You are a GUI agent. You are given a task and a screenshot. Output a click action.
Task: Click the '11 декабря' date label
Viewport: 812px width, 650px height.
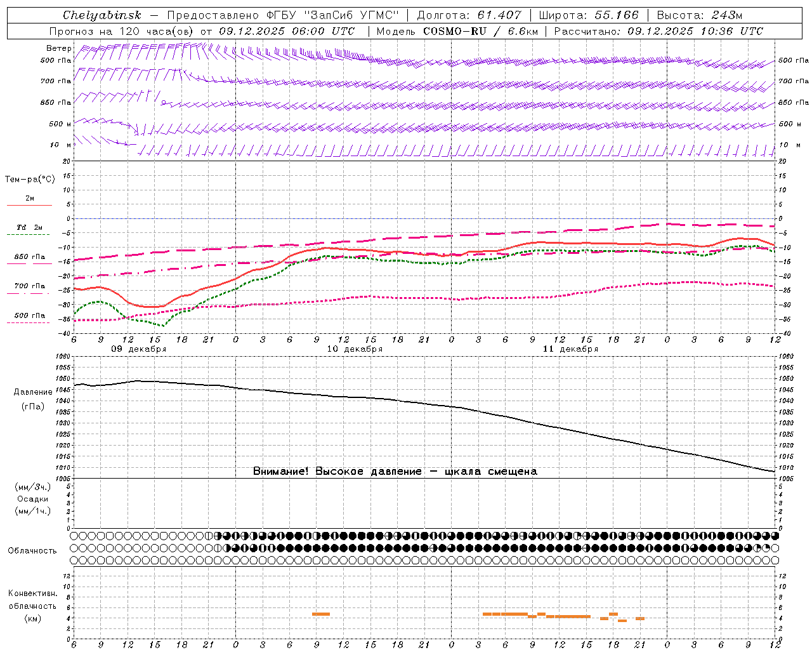(570, 349)
